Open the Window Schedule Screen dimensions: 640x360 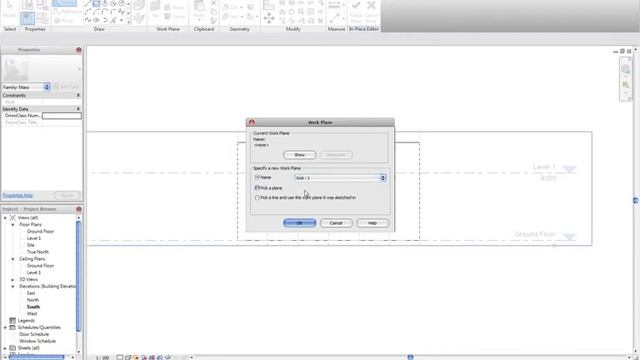coord(38,341)
